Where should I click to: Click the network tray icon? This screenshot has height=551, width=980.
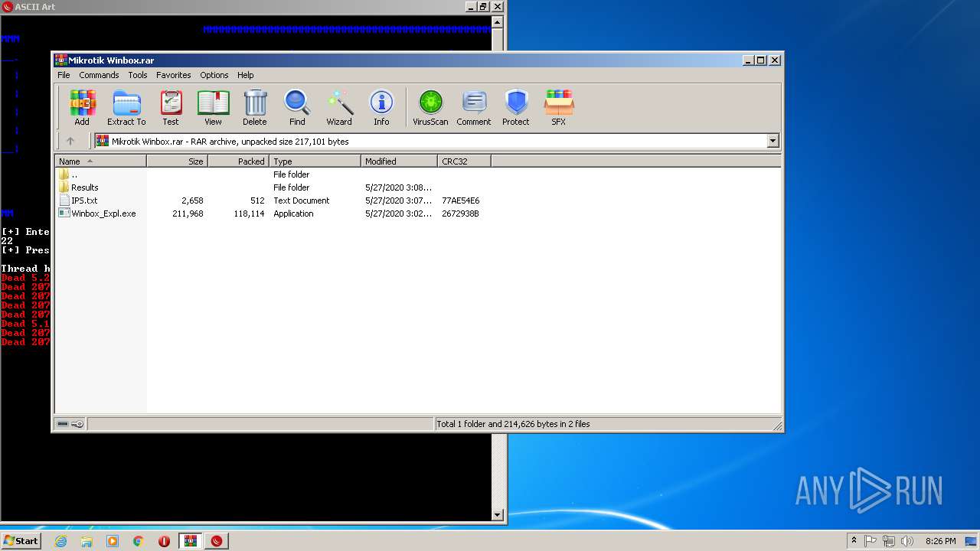coord(889,541)
